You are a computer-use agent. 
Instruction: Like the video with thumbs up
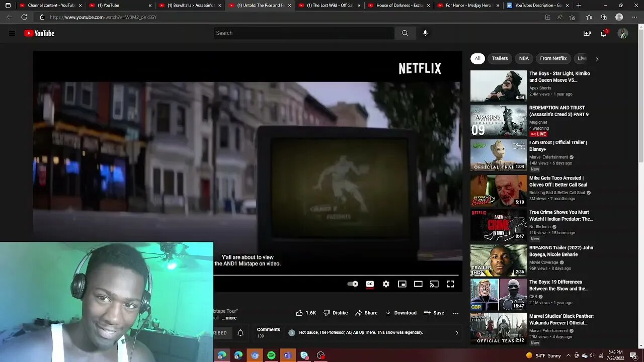306,313
